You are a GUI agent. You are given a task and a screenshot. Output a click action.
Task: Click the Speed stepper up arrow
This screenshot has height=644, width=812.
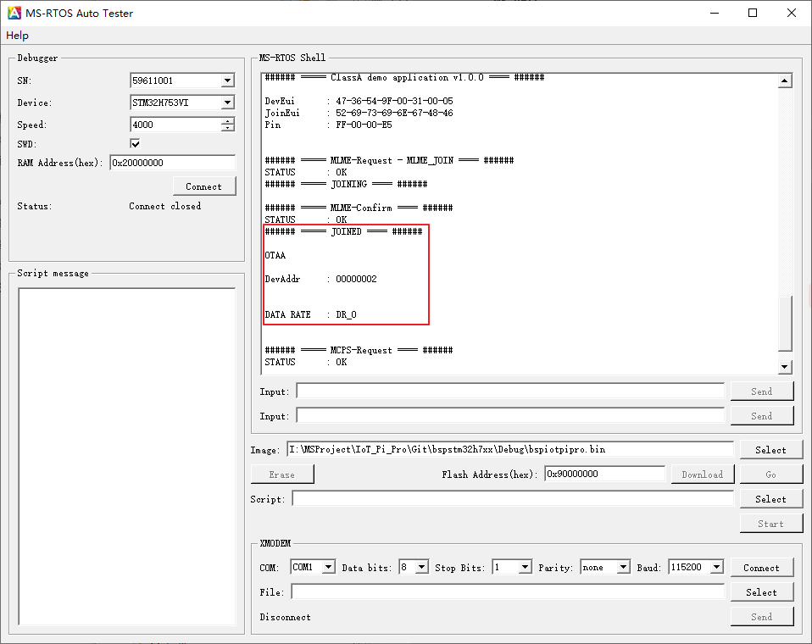tap(227, 121)
